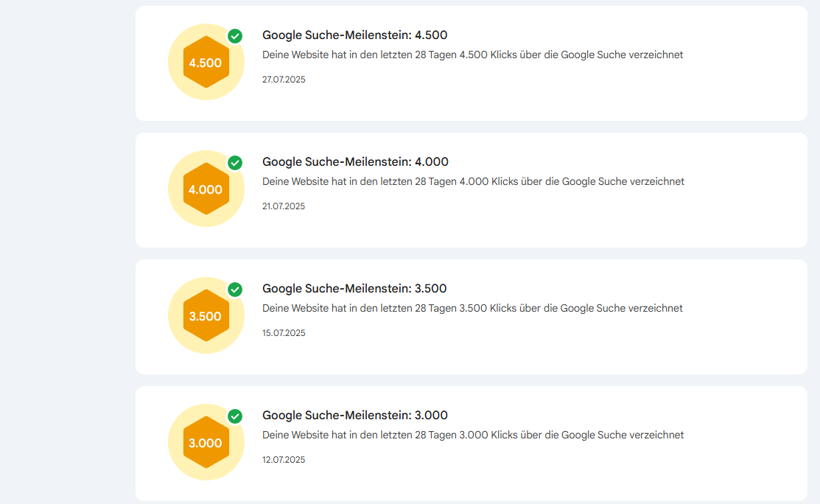Click the 3.000 milestone badge icon

pyautogui.click(x=206, y=442)
